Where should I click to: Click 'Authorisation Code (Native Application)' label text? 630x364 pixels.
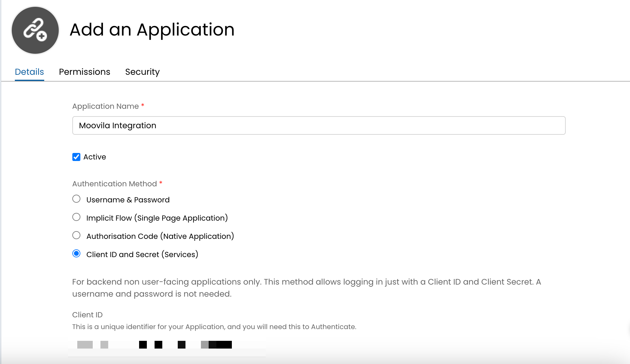tap(160, 236)
